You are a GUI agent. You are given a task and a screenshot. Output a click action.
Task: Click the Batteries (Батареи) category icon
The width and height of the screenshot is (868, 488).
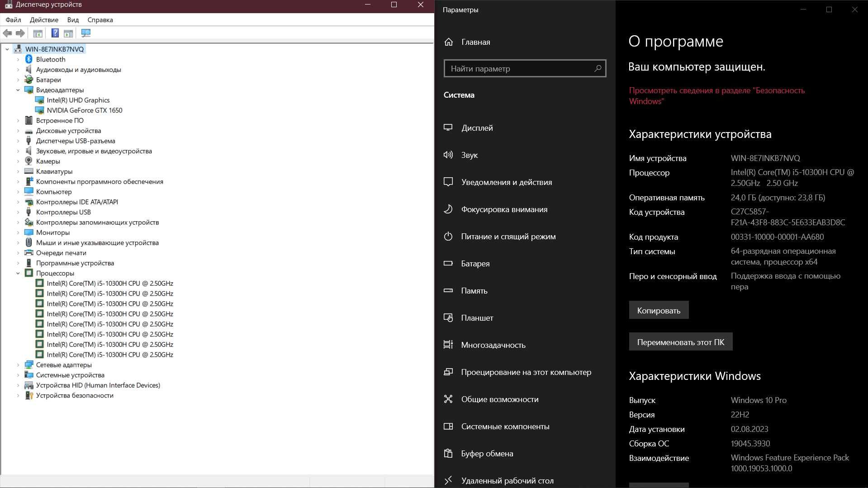point(29,80)
